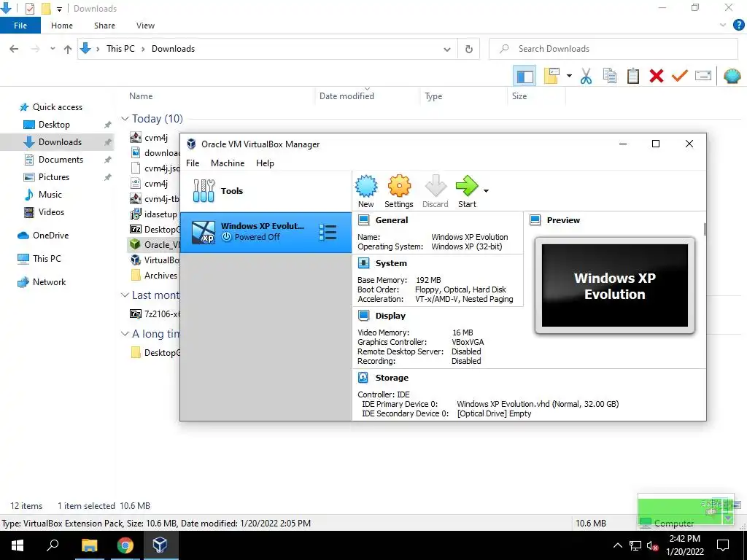Click the shell globe toolbar icon
This screenshot has height=560, width=747.
point(732,76)
